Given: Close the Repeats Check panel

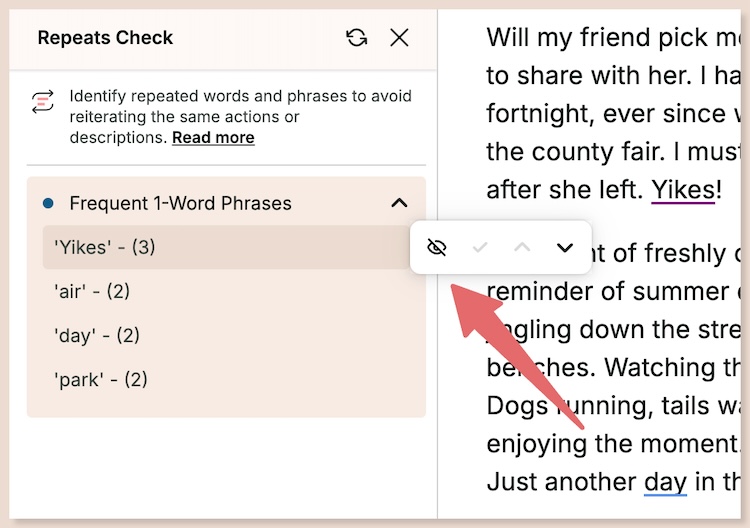Looking at the screenshot, I should click(399, 38).
